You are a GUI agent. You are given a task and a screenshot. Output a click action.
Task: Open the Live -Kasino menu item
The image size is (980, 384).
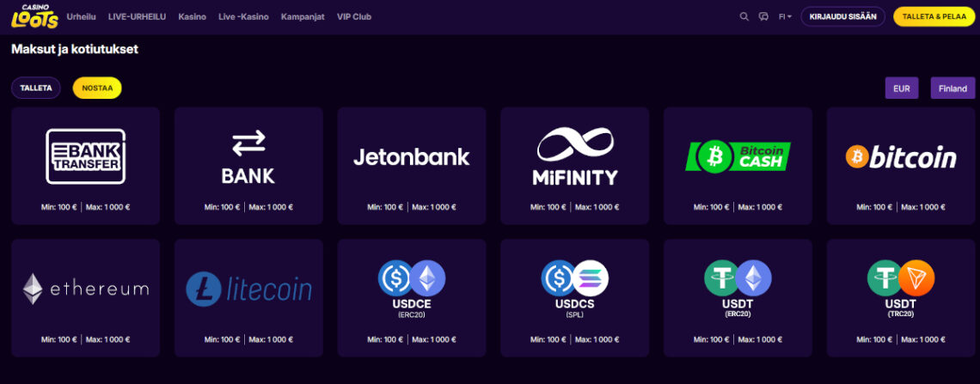point(244,16)
